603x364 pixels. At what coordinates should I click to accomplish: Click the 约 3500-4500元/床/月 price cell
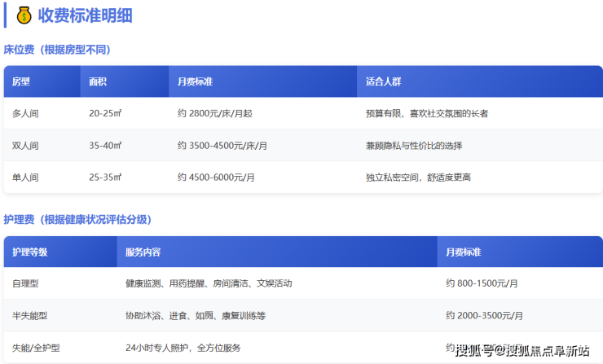222,146
